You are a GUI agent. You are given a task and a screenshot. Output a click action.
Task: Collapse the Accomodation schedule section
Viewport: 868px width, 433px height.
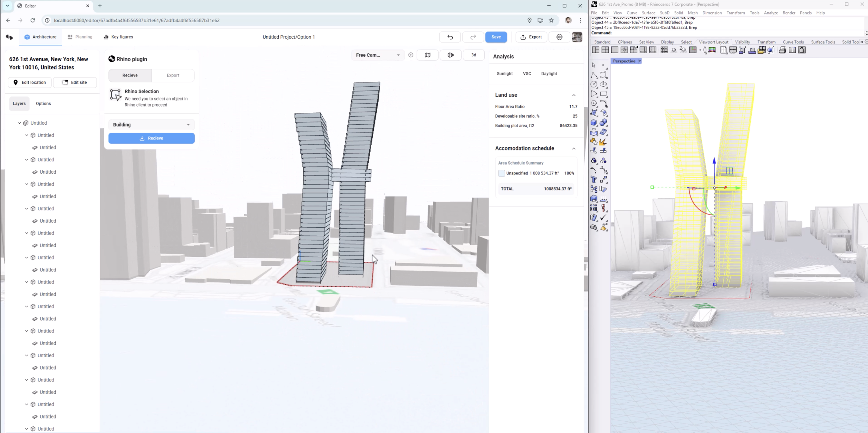pos(574,148)
